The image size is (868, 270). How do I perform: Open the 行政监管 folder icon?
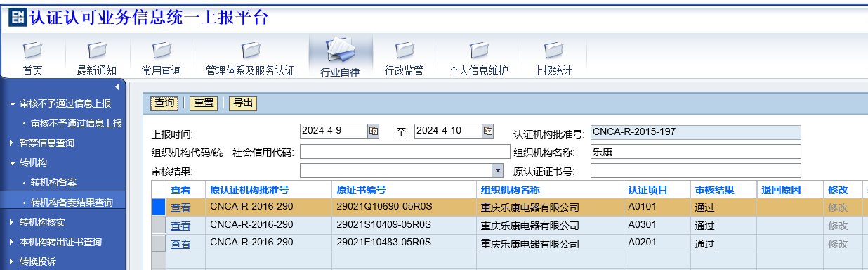tap(404, 51)
